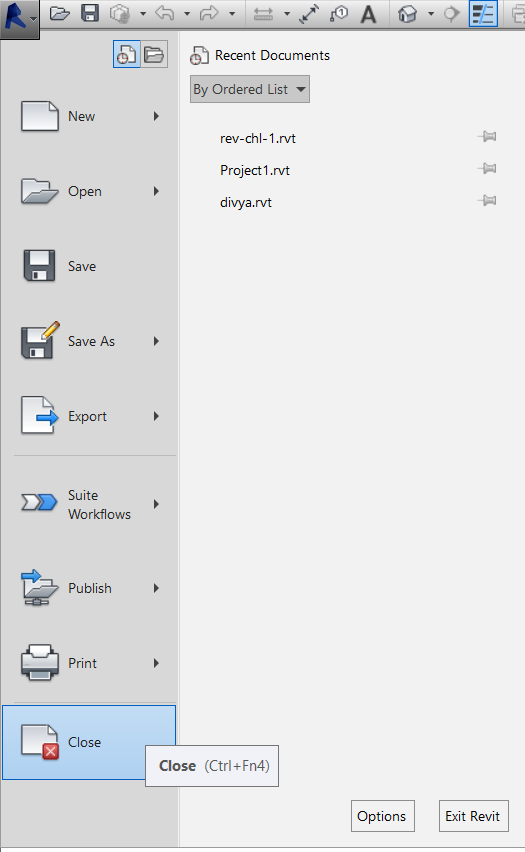This screenshot has height=852, width=525.
Task: Expand the Undo history dropdown arrow
Action: click(x=187, y=14)
